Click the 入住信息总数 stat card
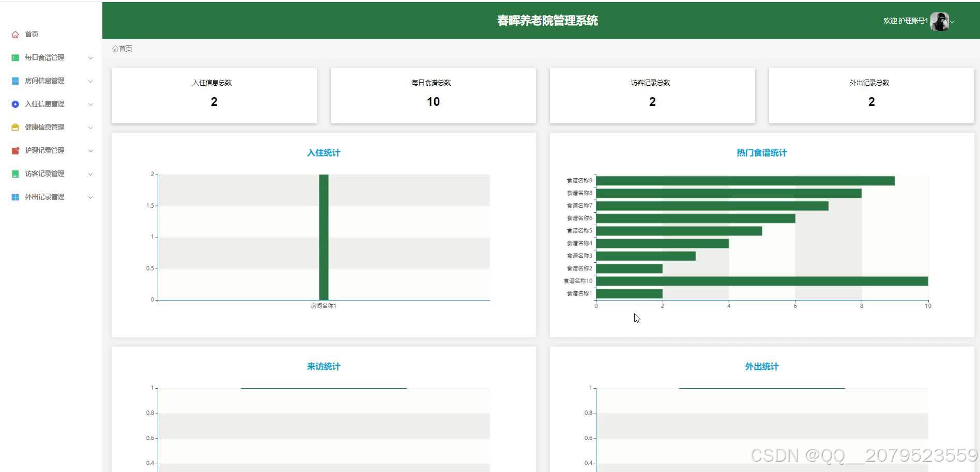 [x=213, y=95]
